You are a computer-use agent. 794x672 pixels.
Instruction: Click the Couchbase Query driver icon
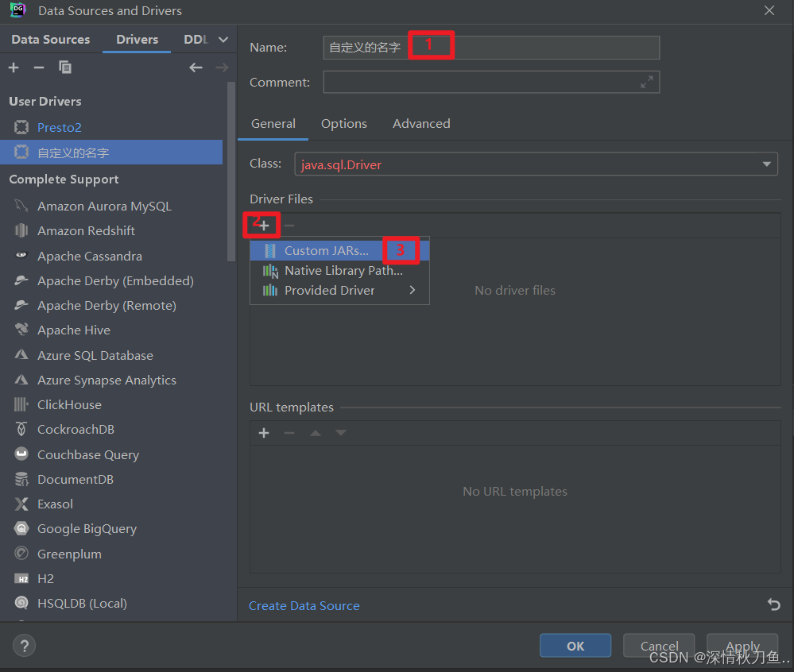[x=21, y=454]
